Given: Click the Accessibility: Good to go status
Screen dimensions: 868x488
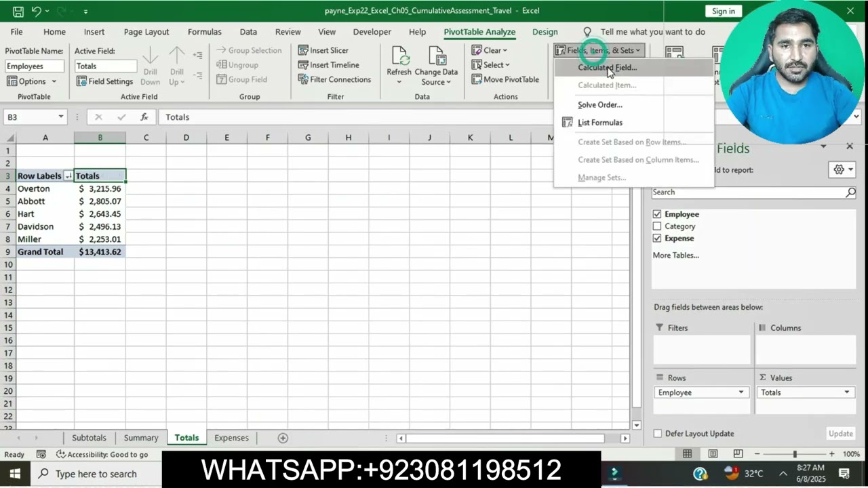Looking at the screenshot, I should pyautogui.click(x=102, y=454).
